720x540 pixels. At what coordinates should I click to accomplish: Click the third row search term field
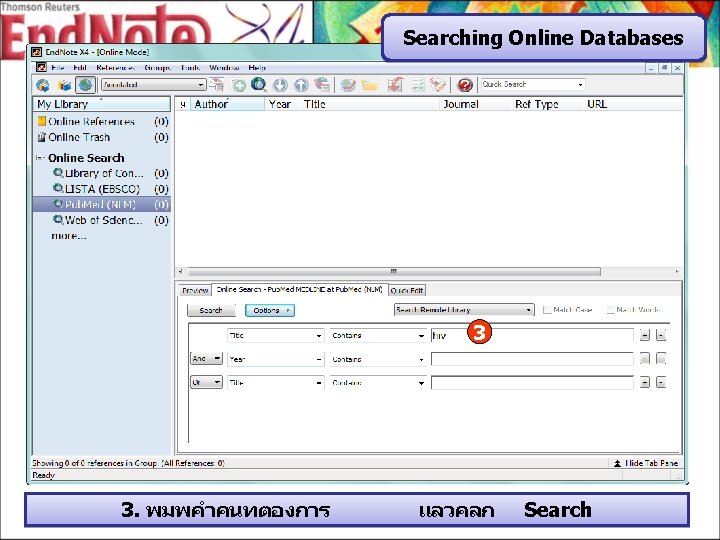532,382
